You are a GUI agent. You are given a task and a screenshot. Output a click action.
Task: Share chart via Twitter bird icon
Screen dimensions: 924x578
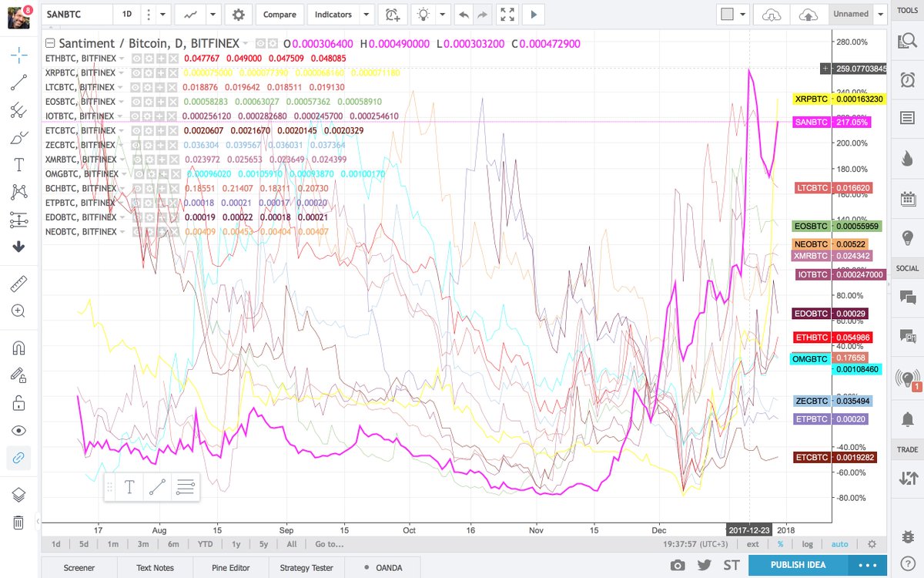click(704, 565)
